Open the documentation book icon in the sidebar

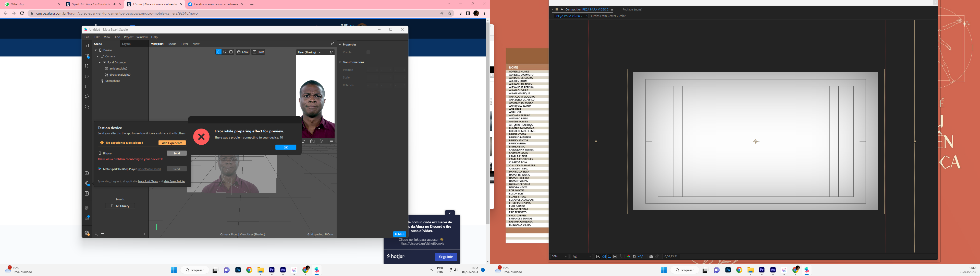87,218
